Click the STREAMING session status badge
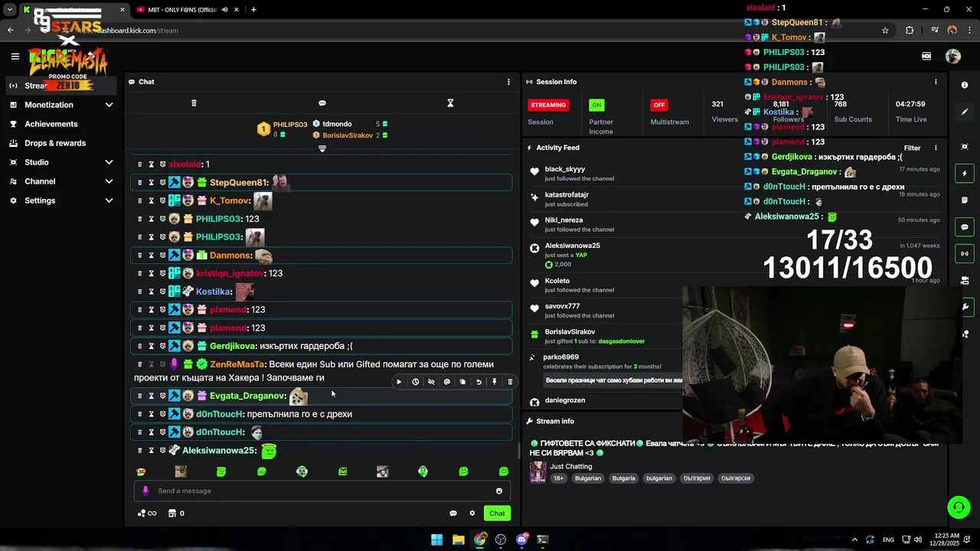 point(548,105)
